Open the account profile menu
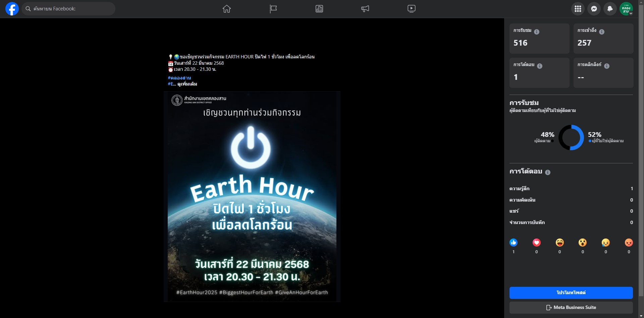The image size is (644, 318). click(x=626, y=9)
